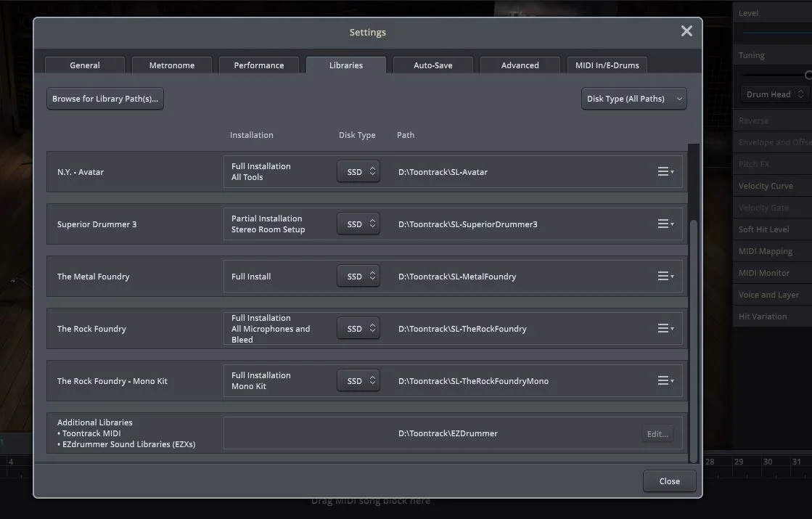Click Browse for Library Path(s) button
This screenshot has width=812, height=519.
[105, 99]
